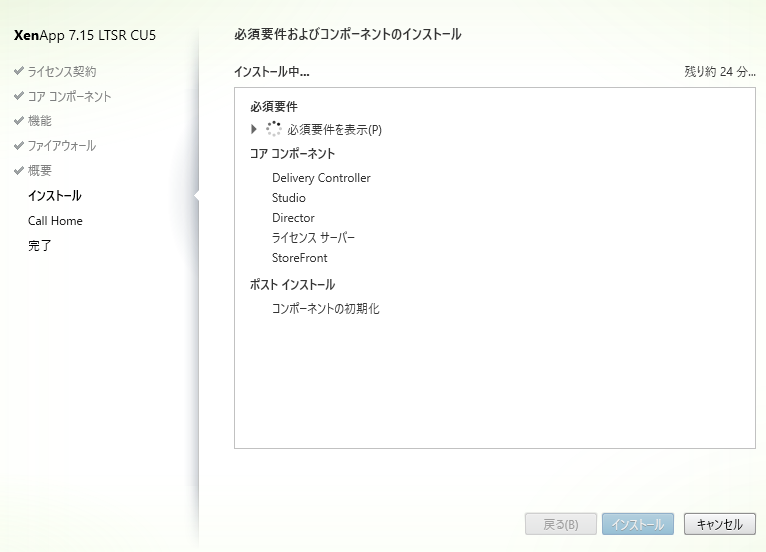Image resolution: width=766 pixels, height=552 pixels.
Task: Select StoreFront in the component list
Action: (299, 258)
